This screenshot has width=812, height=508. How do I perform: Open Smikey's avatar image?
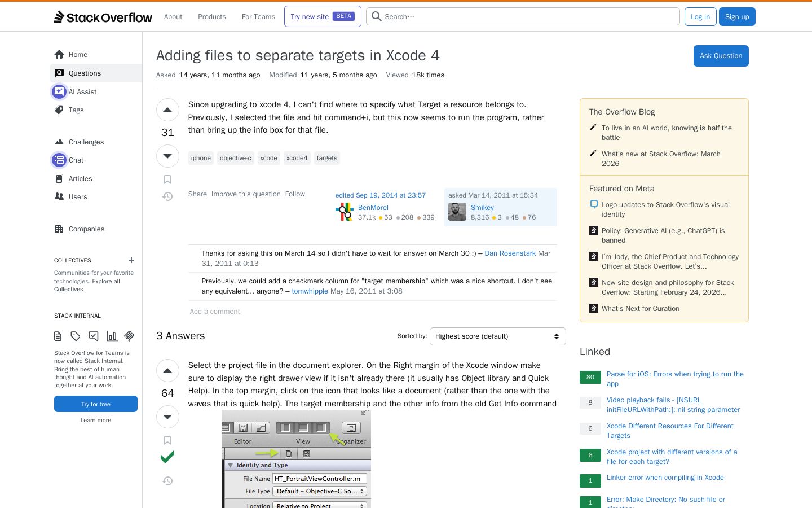coord(457,212)
